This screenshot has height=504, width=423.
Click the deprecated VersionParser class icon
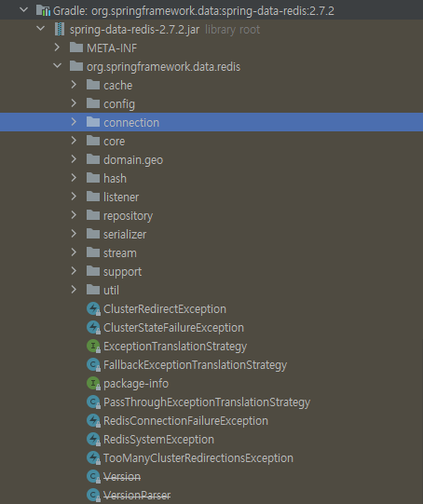pos(93,496)
